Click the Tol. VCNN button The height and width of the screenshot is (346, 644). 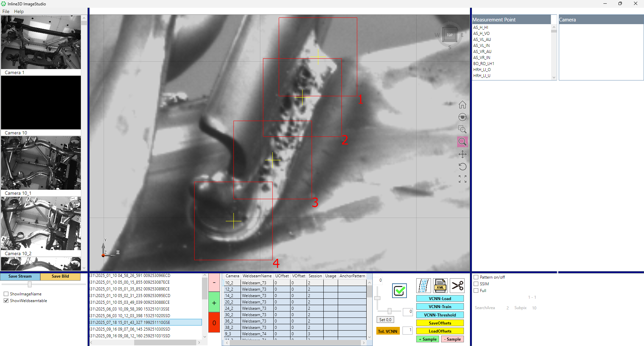point(388,331)
